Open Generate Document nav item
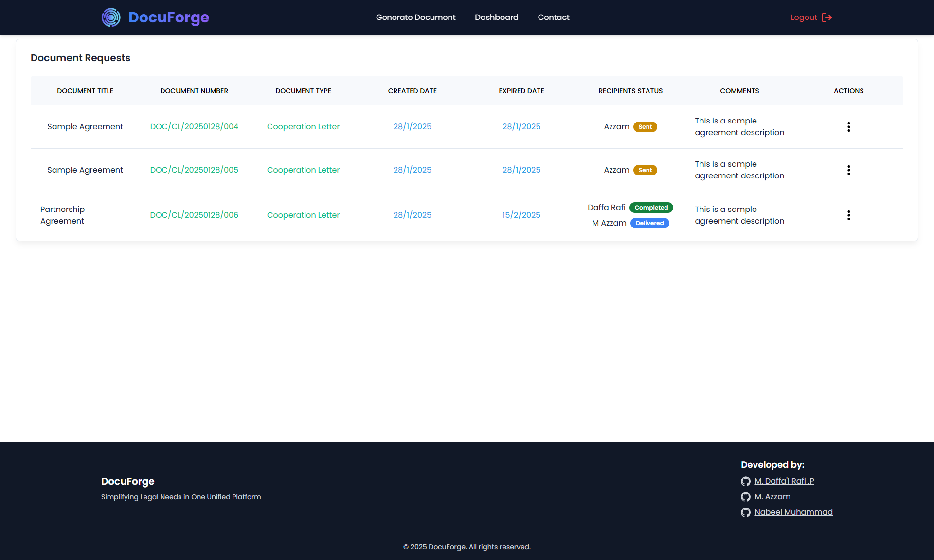934x560 pixels. click(x=415, y=17)
